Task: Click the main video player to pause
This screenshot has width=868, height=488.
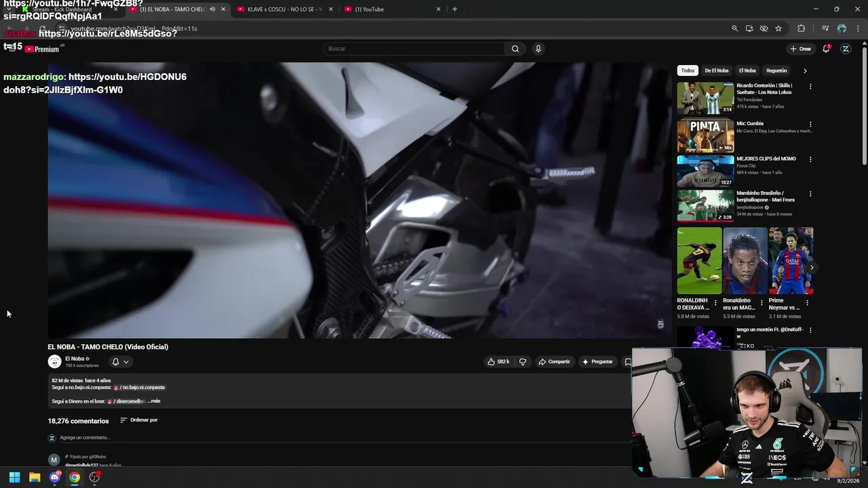Action: click(359, 200)
